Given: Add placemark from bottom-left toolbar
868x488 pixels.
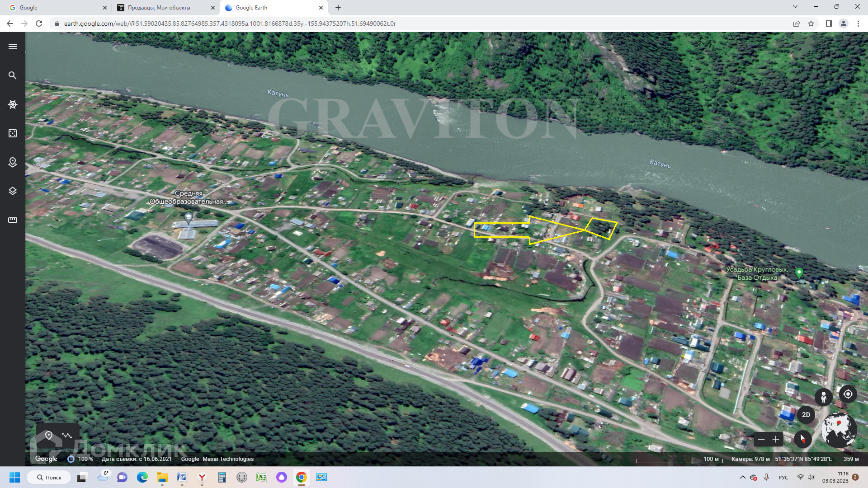Looking at the screenshot, I should (49, 436).
